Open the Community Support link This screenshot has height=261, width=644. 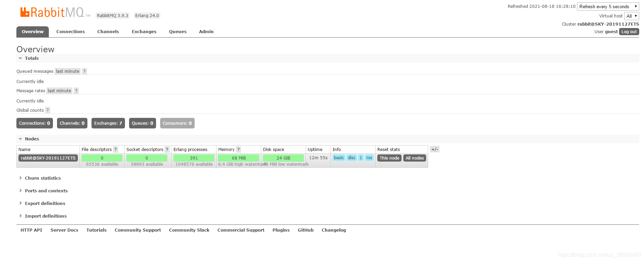pos(138,230)
